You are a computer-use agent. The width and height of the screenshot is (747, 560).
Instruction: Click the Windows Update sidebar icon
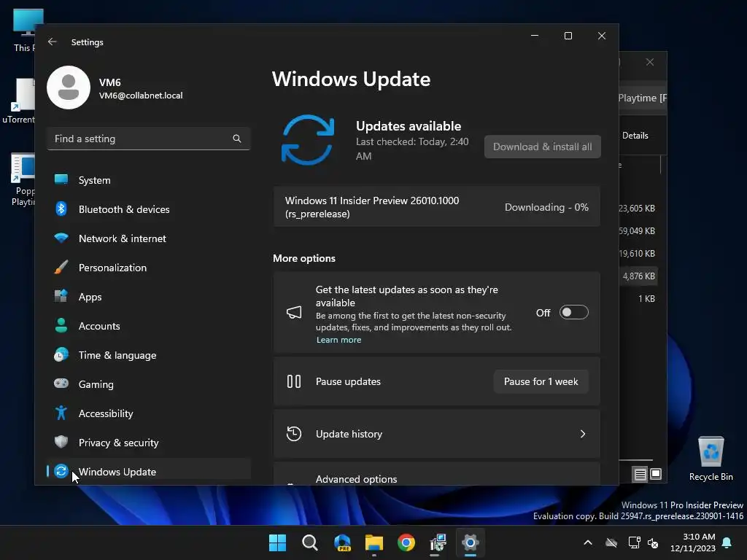(x=61, y=471)
